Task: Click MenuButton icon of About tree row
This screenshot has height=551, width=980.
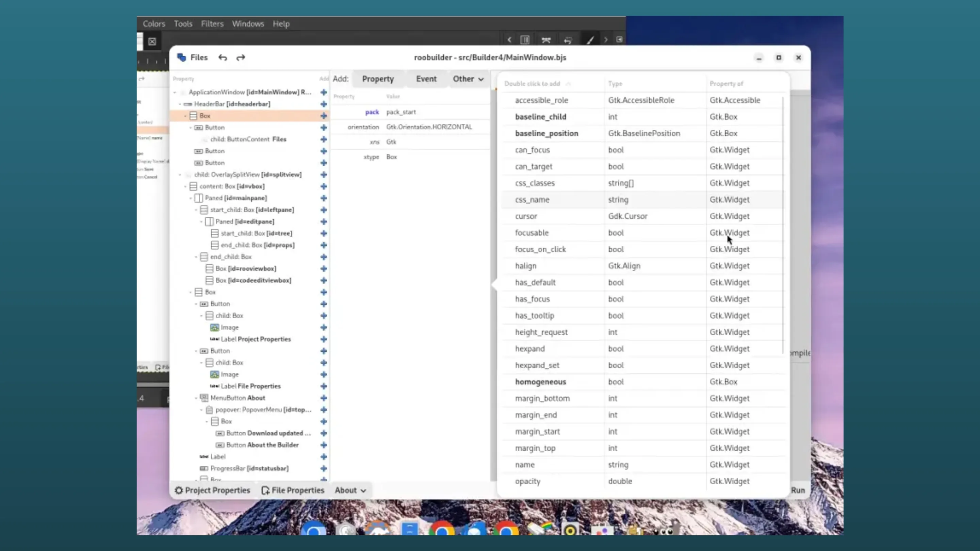Action: pos(204,398)
